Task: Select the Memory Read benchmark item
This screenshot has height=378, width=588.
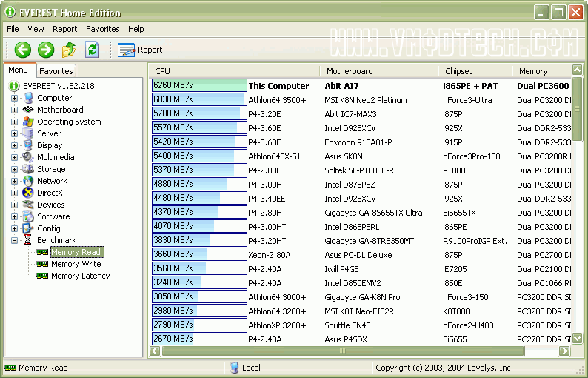Action: (x=76, y=252)
